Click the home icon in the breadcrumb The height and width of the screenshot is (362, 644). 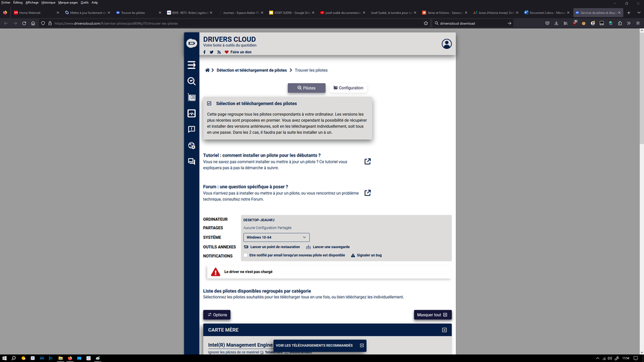[x=207, y=70]
